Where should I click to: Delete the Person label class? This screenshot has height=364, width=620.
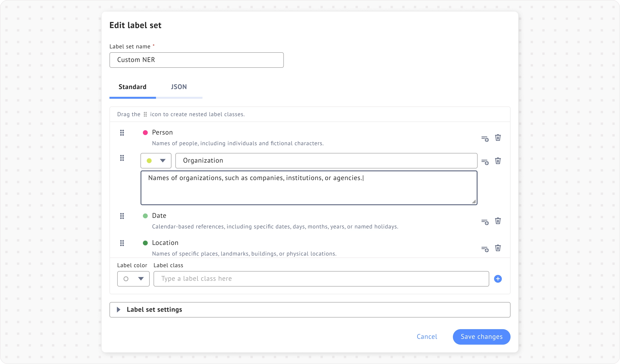pyautogui.click(x=498, y=137)
